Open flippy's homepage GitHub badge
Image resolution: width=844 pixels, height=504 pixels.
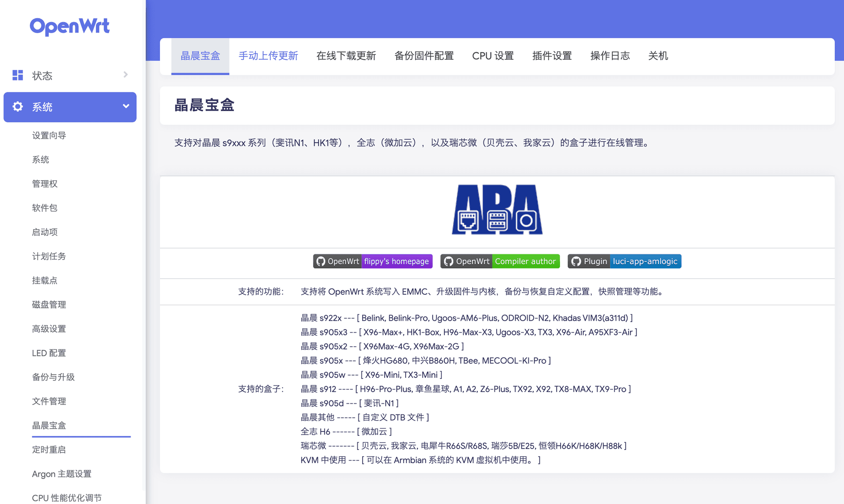(373, 261)
